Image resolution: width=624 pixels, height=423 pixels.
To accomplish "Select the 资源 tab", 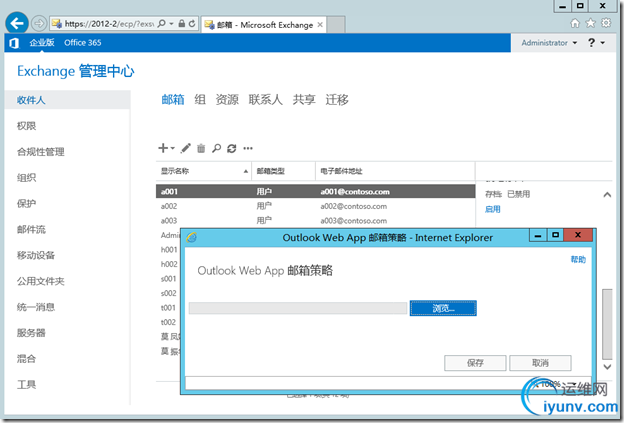I will (227, 99).
